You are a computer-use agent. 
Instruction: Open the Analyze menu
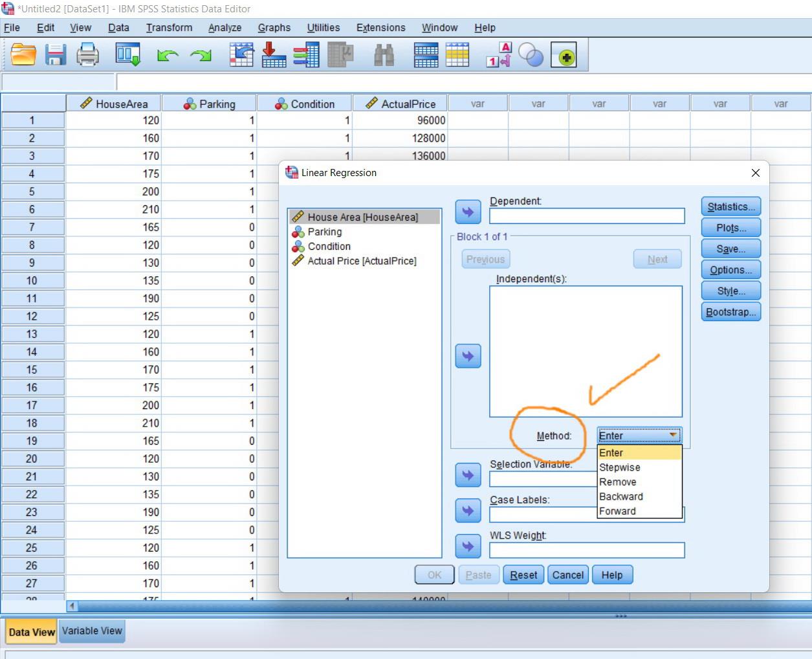(225, 28)
